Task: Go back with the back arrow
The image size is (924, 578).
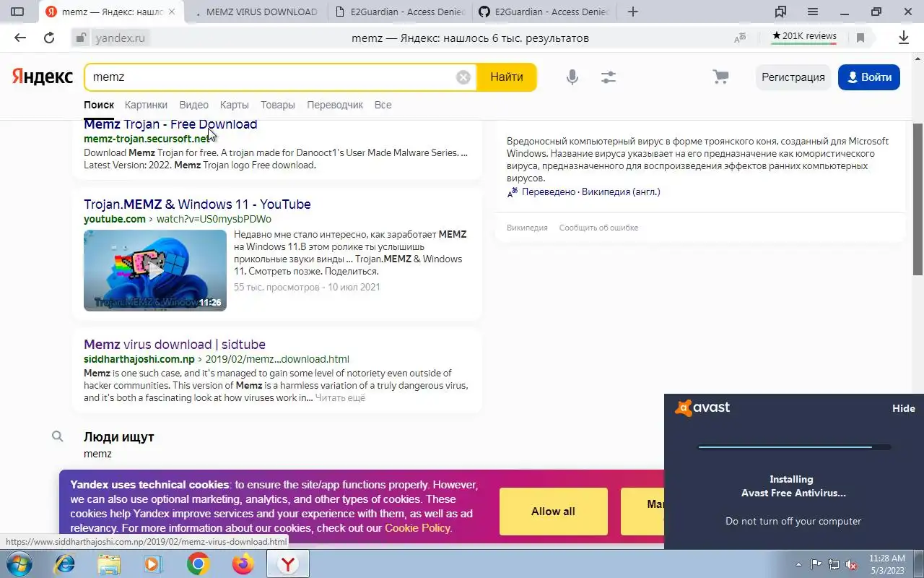Action: pos(20,38)
